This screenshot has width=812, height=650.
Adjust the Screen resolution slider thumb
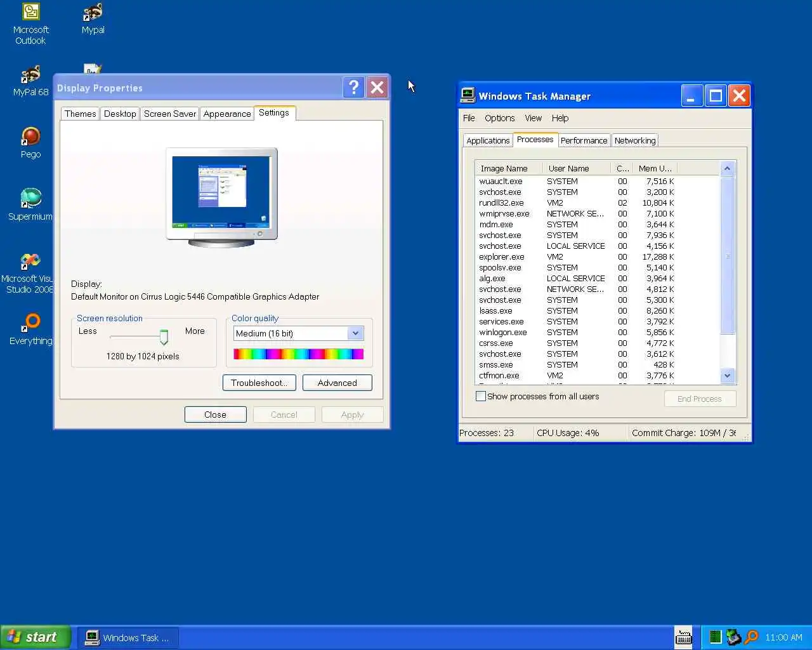point(164,337)
